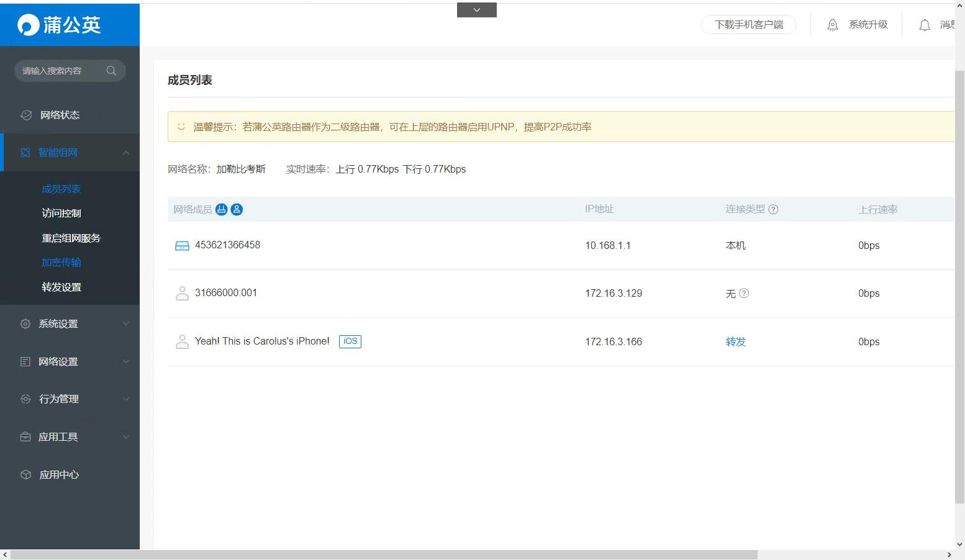965x560 pixels.
Task: Open the 系统升级 rocket icon
Action: 833,25
